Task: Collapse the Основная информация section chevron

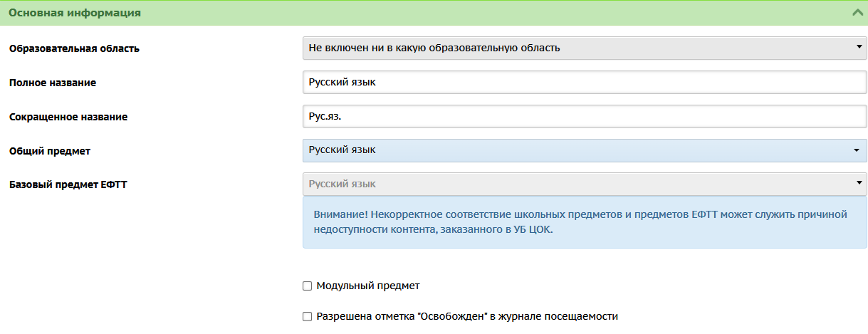Action: point(856,13)
